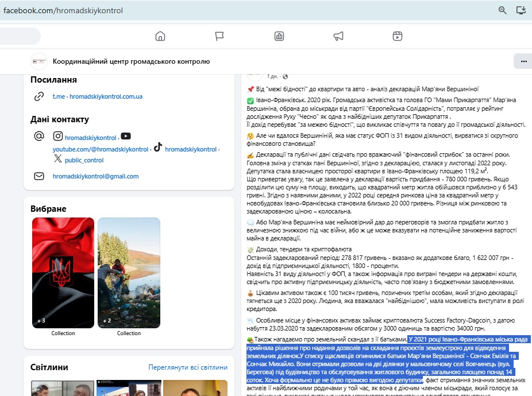Click the YouTube icon in contact details
Screen dimensions: 532x396
point(126,137)
